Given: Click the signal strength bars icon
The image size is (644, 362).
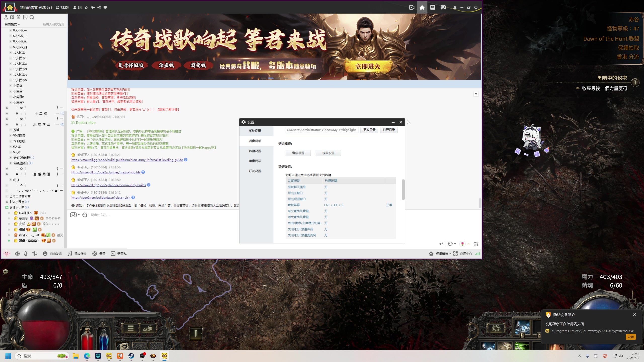Looking at the screenshot, I should click(477, 254).
